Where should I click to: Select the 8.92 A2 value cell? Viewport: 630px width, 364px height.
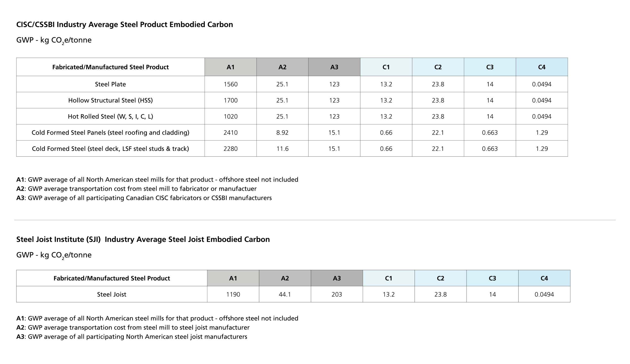click(x=282, y=132)
